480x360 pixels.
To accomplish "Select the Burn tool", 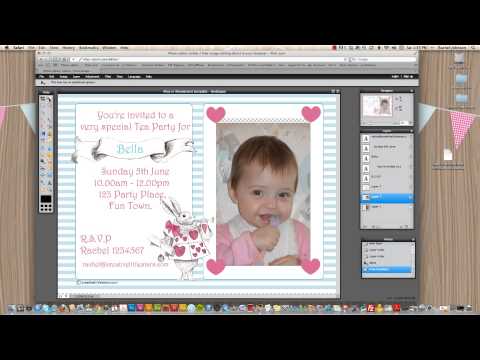I will (50, 162).
